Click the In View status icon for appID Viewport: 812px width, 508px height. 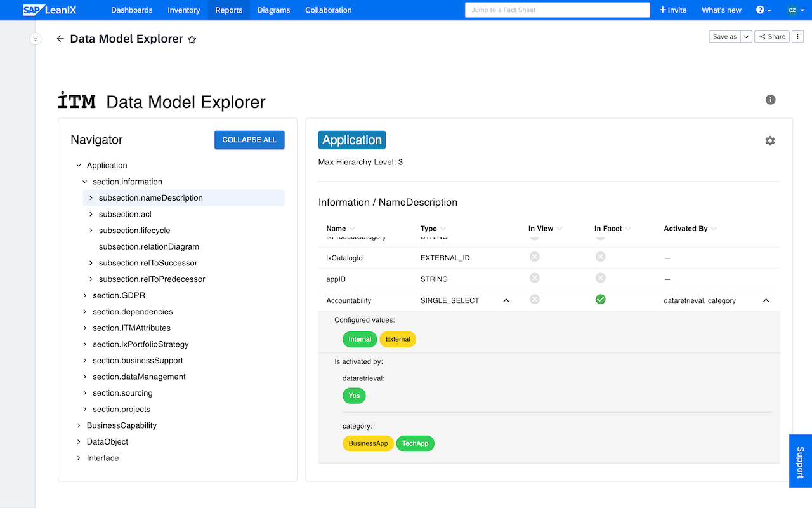(x=534, y=278)
